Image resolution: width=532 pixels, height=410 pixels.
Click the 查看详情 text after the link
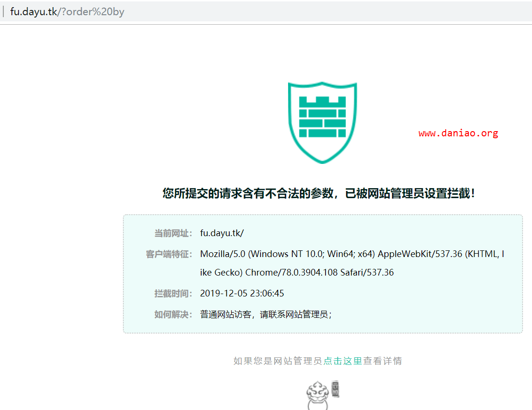click(383, 361)
